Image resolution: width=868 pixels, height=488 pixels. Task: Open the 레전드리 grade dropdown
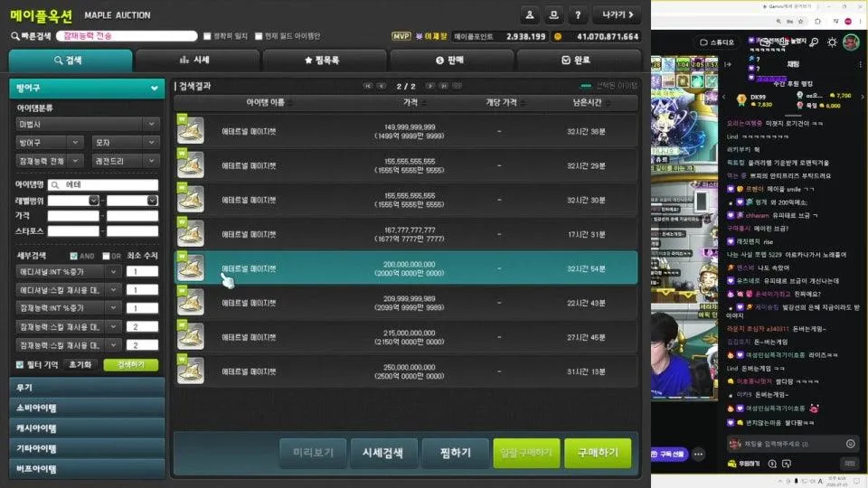pyautogui.click(x=126, y=161)
